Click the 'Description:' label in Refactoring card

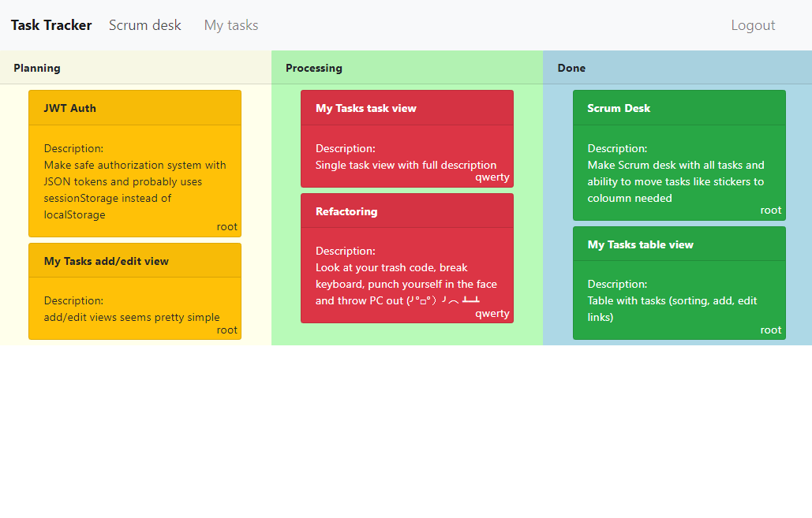click(x=346, y=251)
